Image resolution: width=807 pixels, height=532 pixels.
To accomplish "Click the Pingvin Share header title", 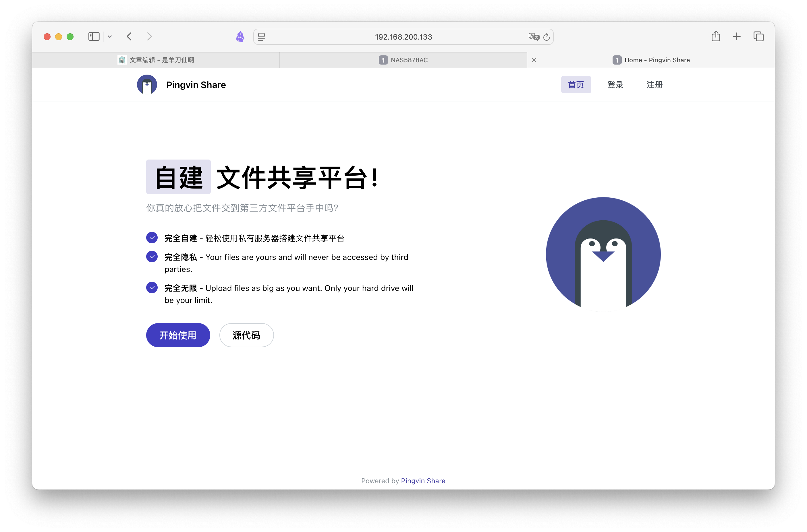I will coord(196,85).
